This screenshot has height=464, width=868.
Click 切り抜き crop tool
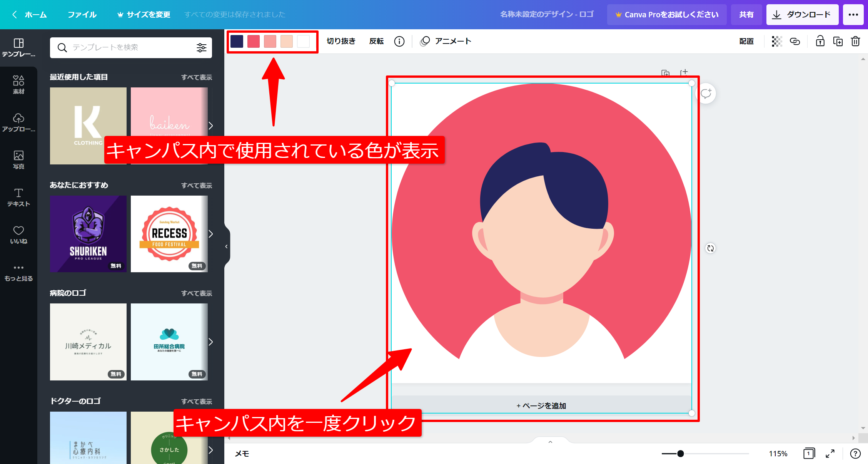coord(341,41)
